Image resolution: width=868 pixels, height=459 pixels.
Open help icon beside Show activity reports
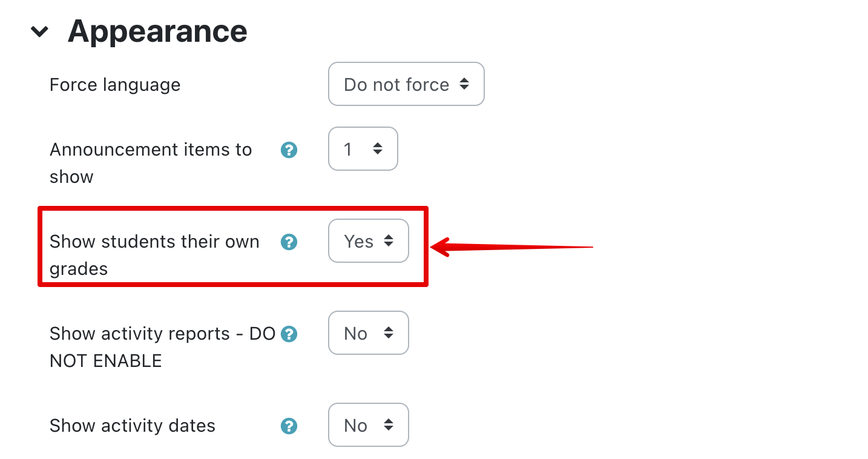click(289, 334)
